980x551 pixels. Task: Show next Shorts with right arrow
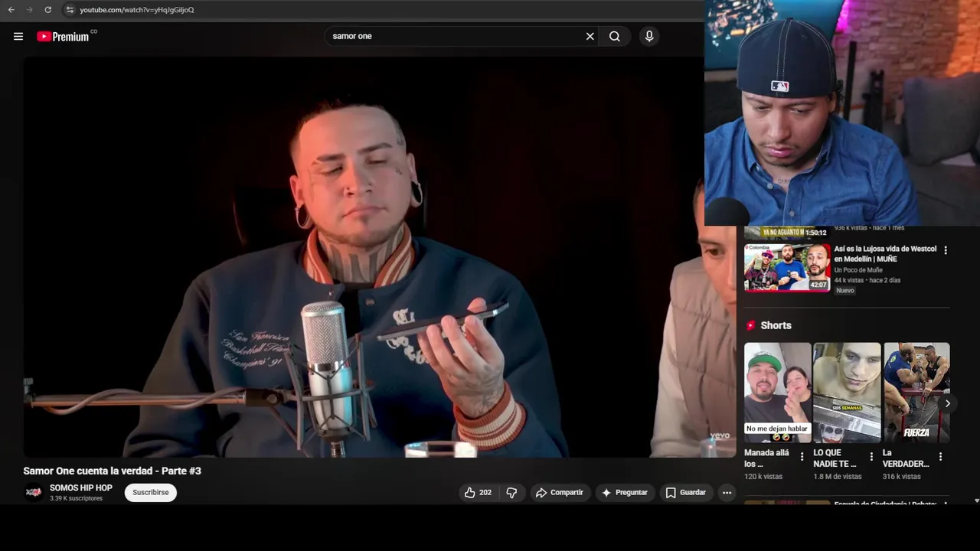point(947,403)
